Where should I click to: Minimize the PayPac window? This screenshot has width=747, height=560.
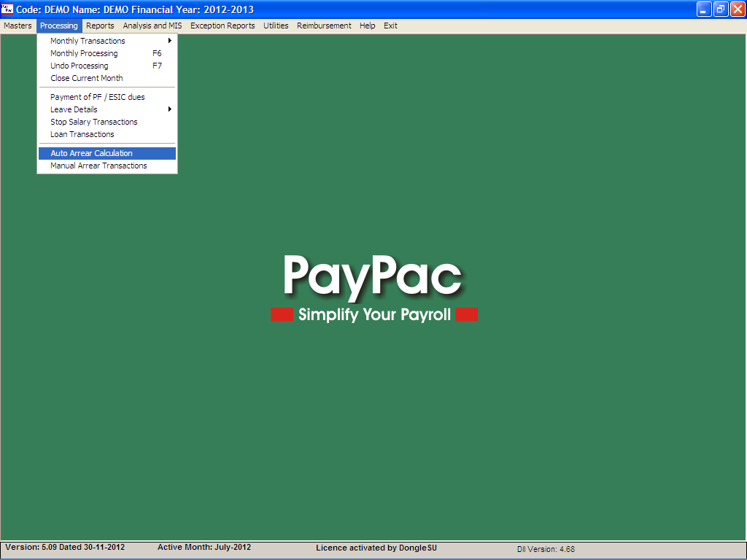point(704,9)
